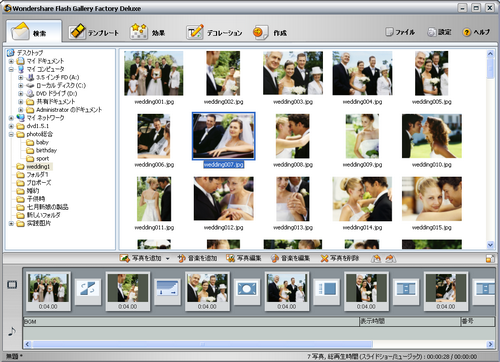Viewport: 500px width, 362px height.
Task: Select the first tab with photo folder icon
Action: [x=34, y=32]
